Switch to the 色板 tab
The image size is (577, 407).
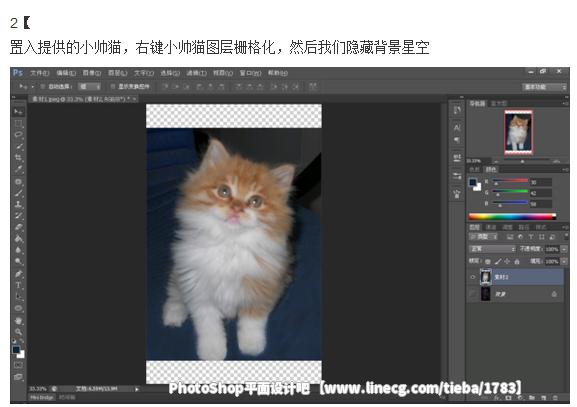click(474, 169)
